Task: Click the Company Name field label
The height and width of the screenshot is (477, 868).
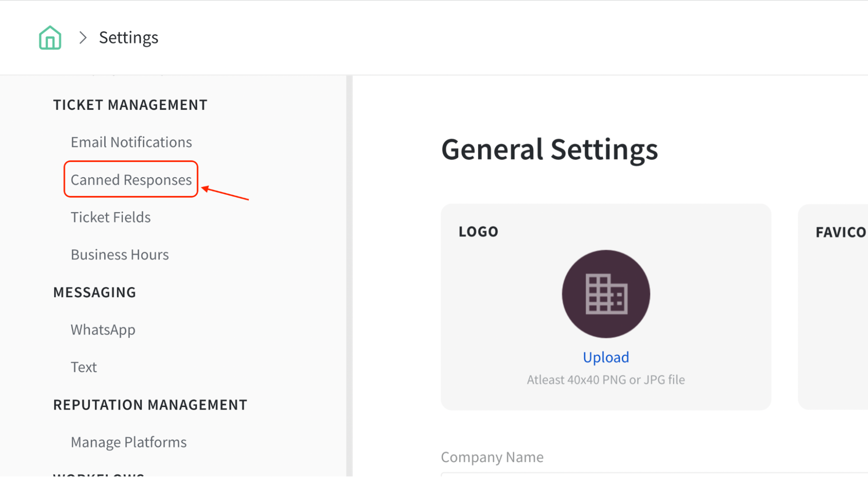Action: pyautogui.click(x=492, y=457)
